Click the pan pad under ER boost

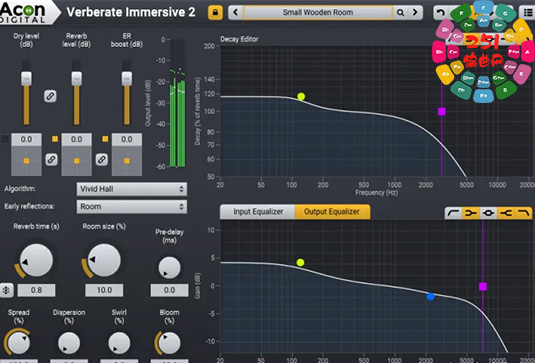127,161
